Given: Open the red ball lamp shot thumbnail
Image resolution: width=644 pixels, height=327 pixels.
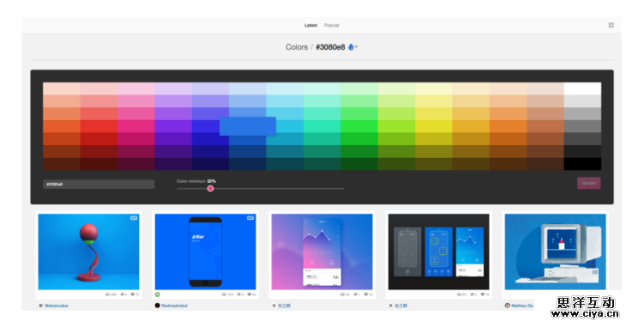Looking at the screenshot, I should click(x=88, y=251).
